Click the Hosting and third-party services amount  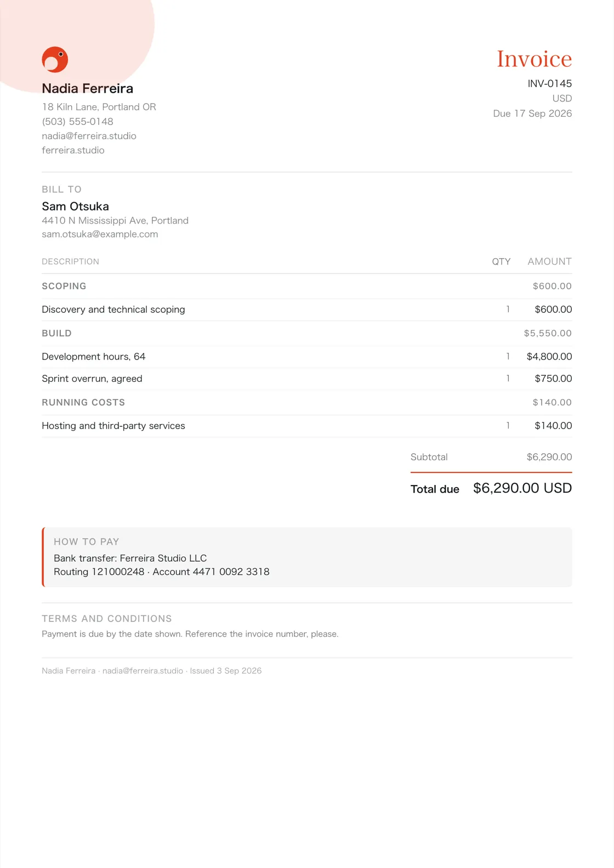pos(553,426)
